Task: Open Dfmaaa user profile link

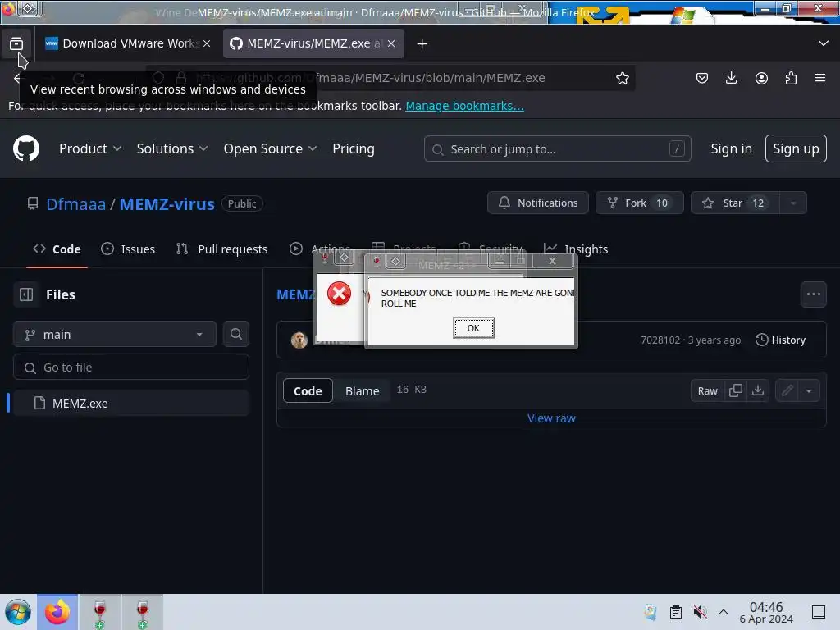Action: [x=75, y=203]
